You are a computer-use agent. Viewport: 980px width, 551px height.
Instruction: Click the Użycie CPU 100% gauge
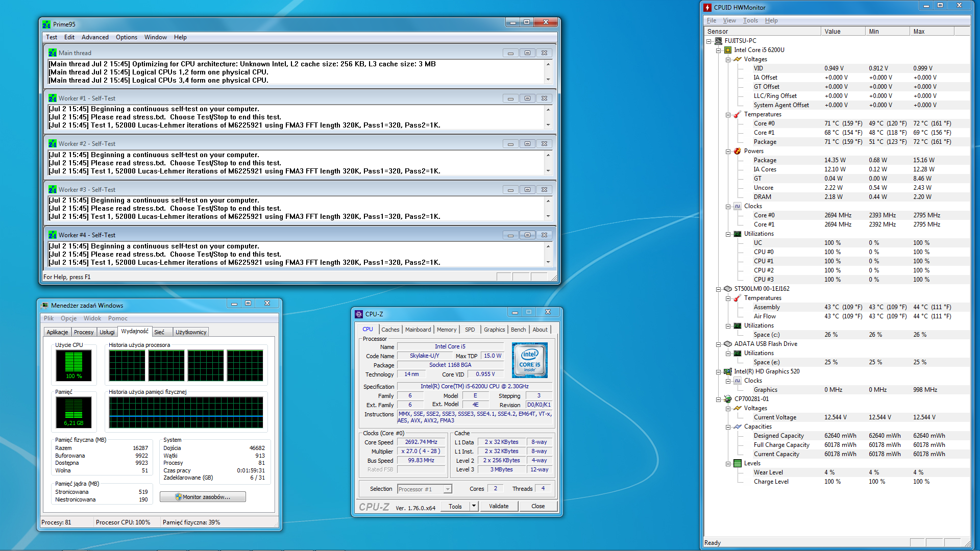(x=73, y=365)
